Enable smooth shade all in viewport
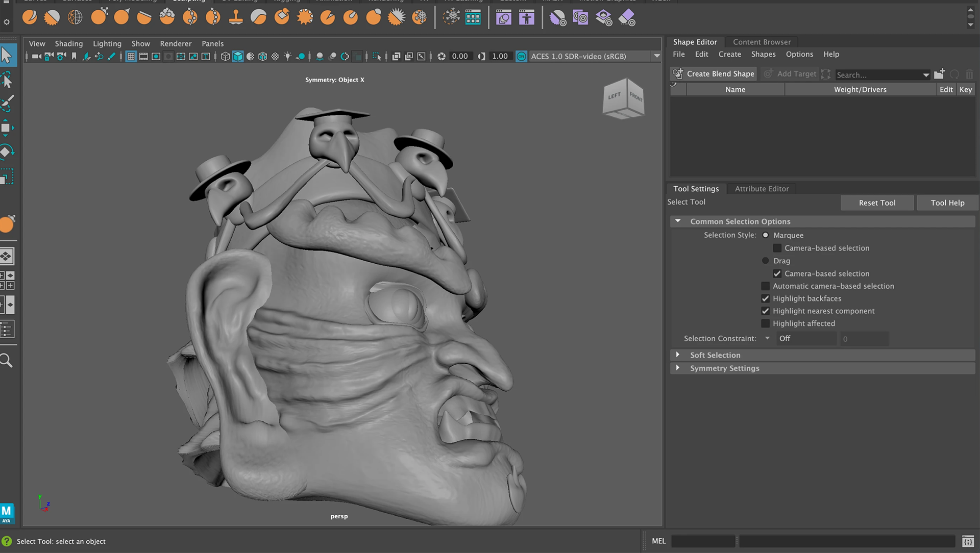 238,57
